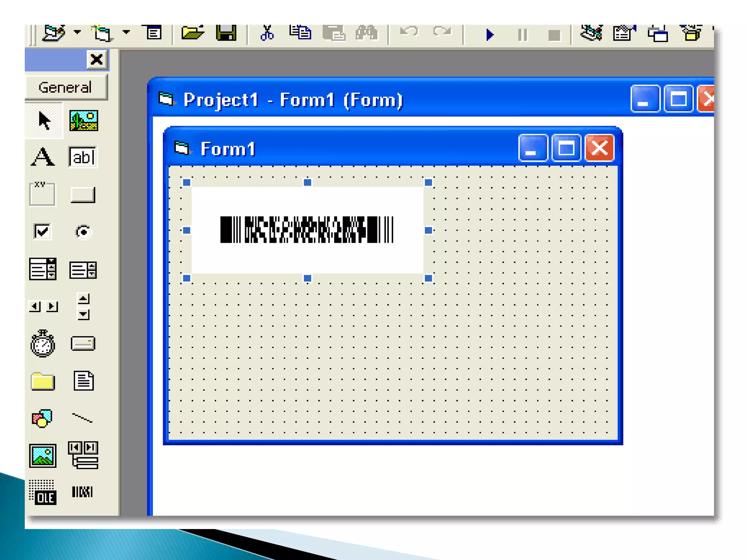The width and height of the screenshot is (747, 560).
Task: Open Add Project dropdown arrow
Action: click(x=77, y=33)
